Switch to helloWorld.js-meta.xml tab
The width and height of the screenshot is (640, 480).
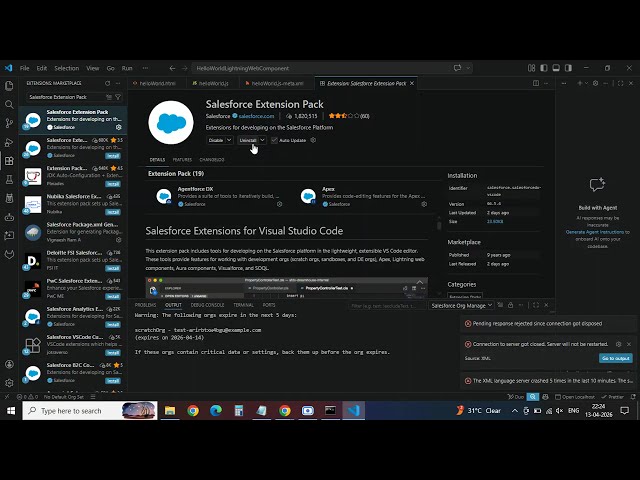[277, 83]
